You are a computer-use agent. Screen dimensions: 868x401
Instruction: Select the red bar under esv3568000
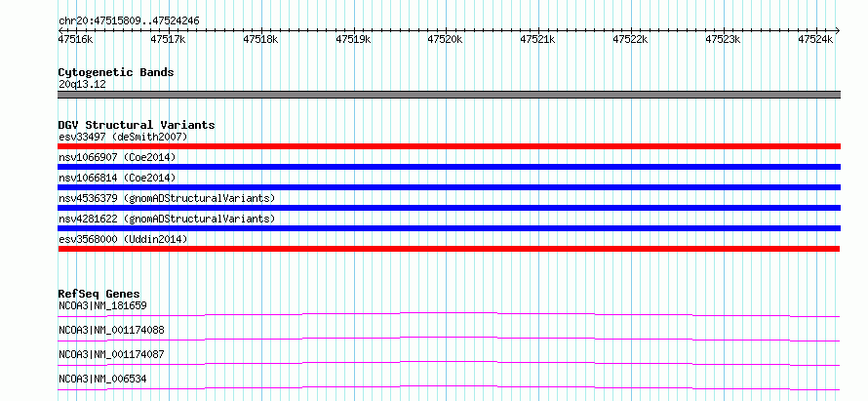click(x=449, y=249)
